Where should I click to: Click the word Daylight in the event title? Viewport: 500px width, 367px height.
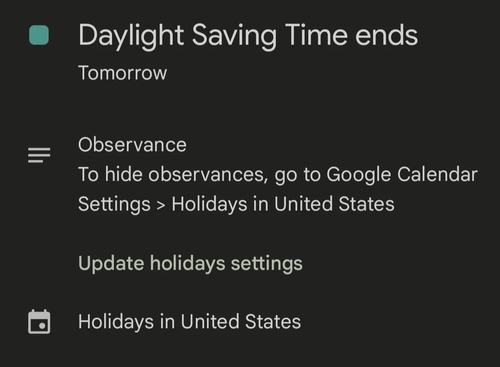coord(131,36)
